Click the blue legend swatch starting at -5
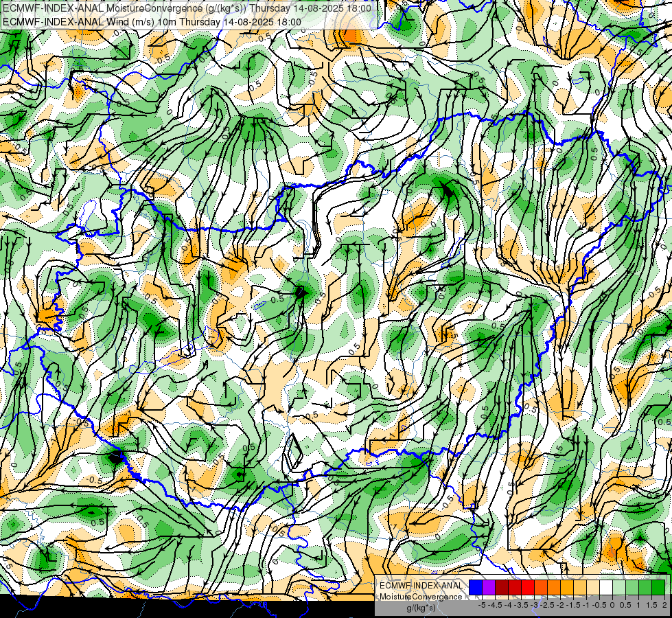Image resolution: width=672 pixels, height=618 pixels. pos(476,587)
